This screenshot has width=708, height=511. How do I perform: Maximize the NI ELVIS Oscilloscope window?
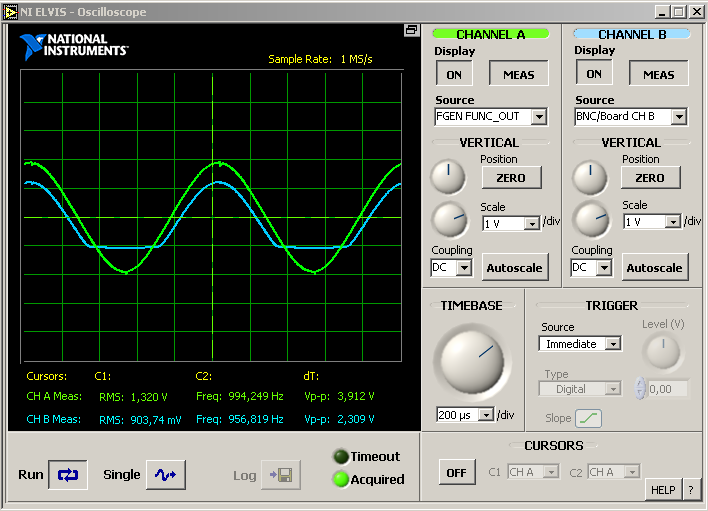point(679,12)
